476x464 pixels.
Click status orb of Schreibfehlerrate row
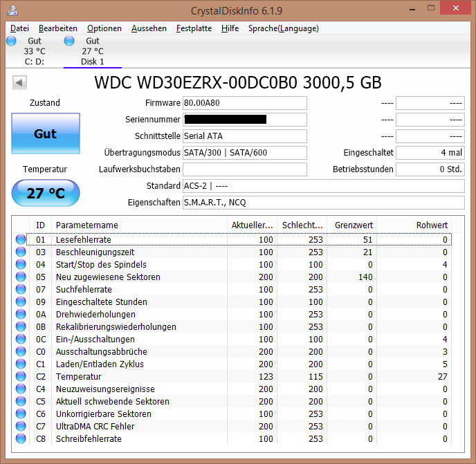click(x=21, y=438)
